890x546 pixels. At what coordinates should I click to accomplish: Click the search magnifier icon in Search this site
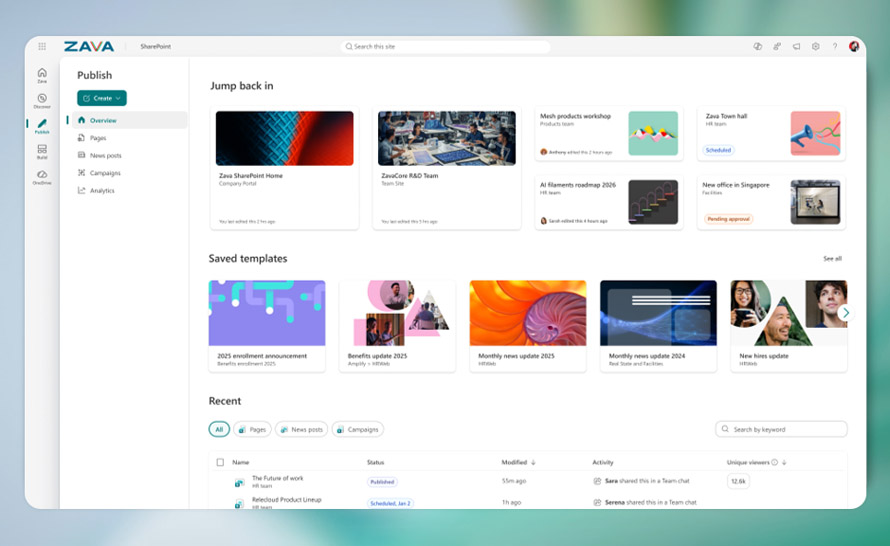tap(349, 47)
